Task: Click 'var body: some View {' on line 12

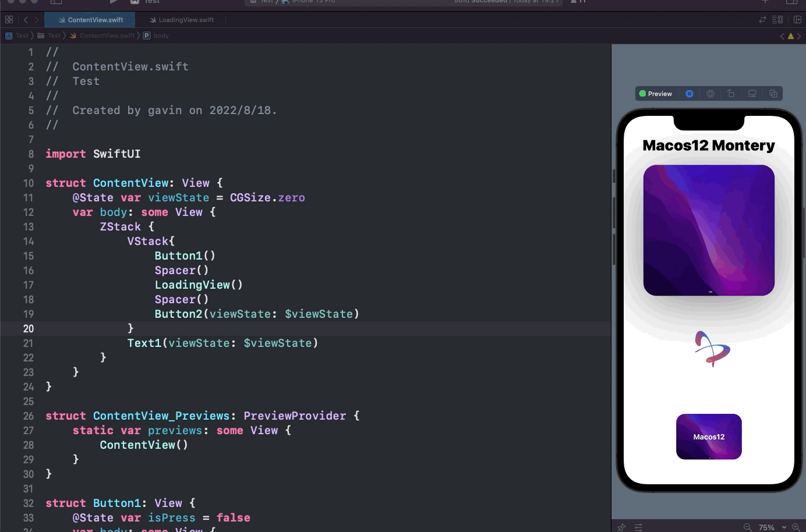Action: (x=144, y=212)
